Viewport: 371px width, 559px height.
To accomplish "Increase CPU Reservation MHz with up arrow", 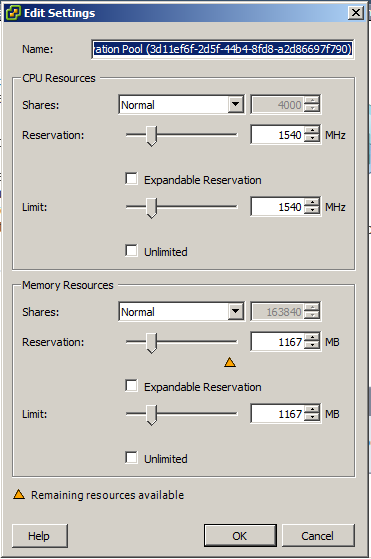I will click(313, 131).
